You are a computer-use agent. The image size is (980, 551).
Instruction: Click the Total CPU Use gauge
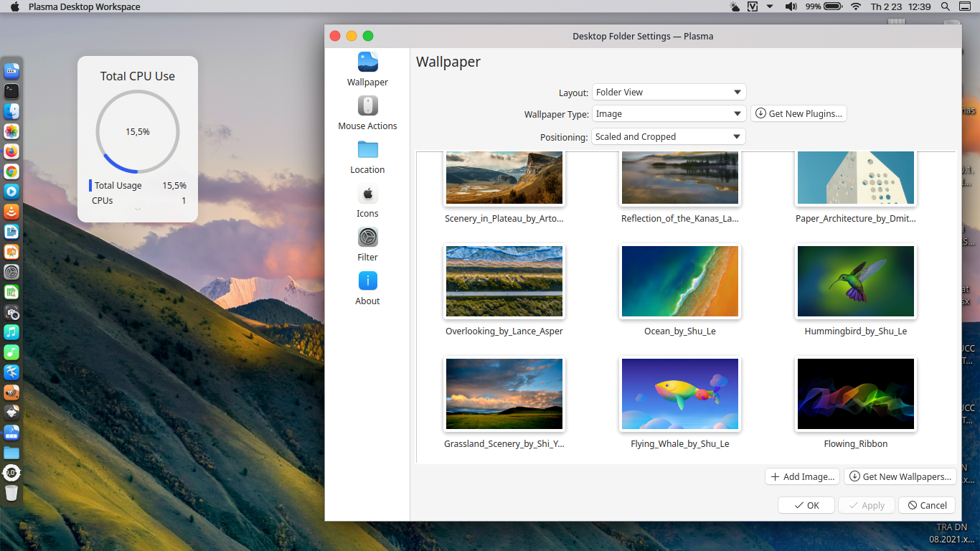coord(138,131)
